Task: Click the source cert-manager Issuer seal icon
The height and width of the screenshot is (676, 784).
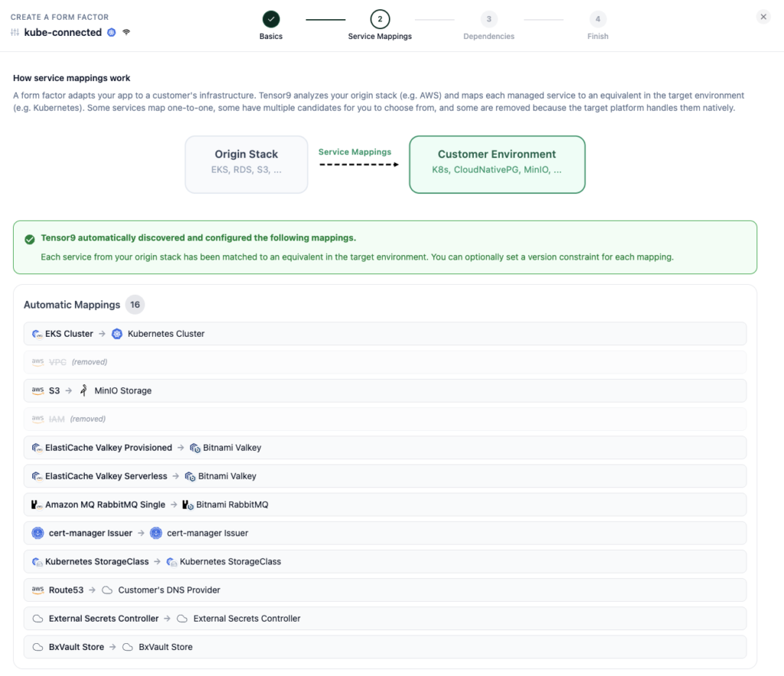Action: click(x=38, y=533)
